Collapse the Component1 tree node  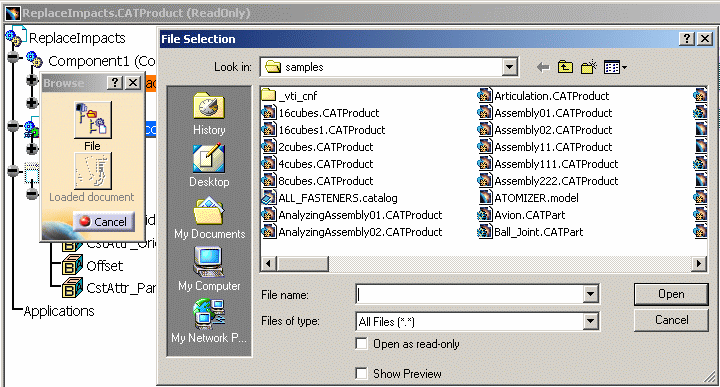tap(14, 57)
